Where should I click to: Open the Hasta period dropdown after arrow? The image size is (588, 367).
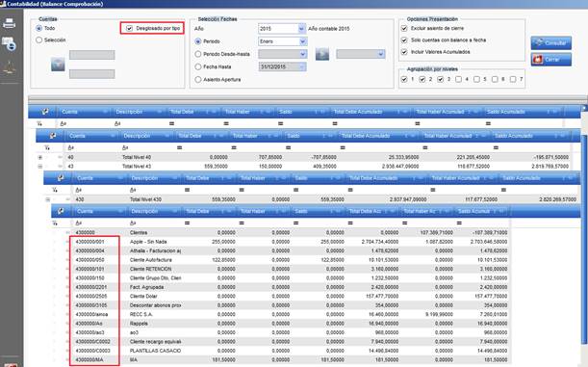click(x=381, y=54)
